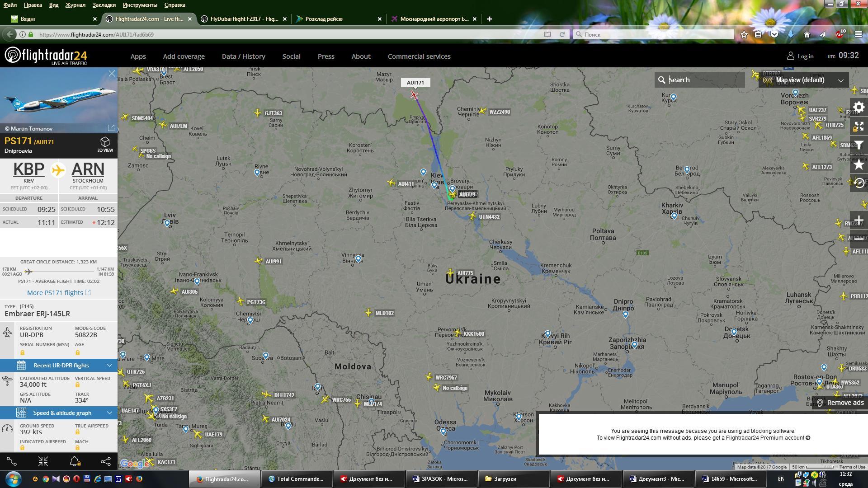
Task: Toggle flight route display icon
Action: coord(12,461)
